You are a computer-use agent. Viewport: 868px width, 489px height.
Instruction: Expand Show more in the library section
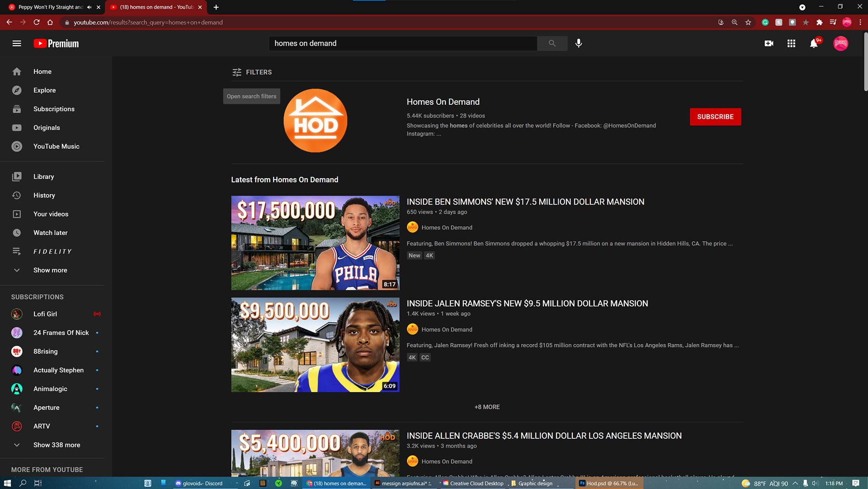coord(50,271)
